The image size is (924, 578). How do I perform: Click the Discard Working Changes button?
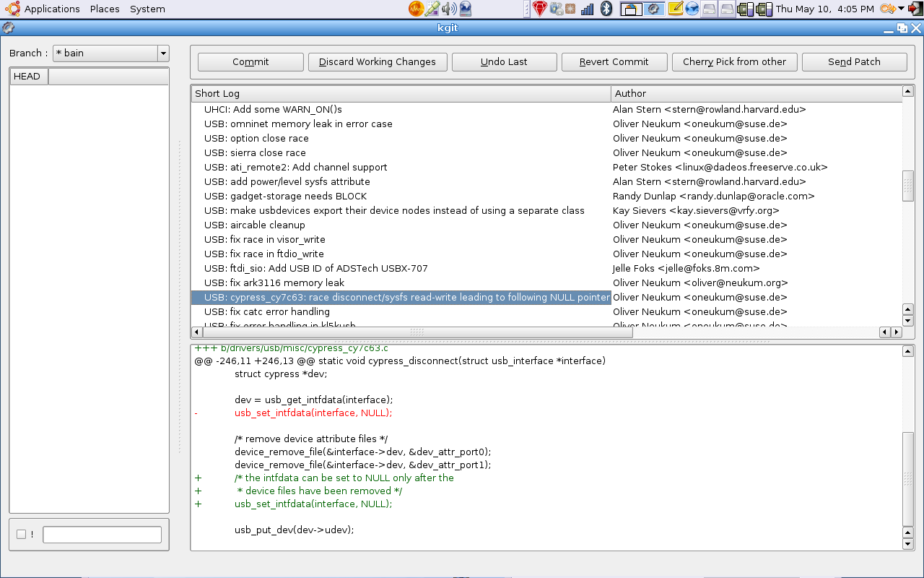pyautogui.click(x=378, y=62)
